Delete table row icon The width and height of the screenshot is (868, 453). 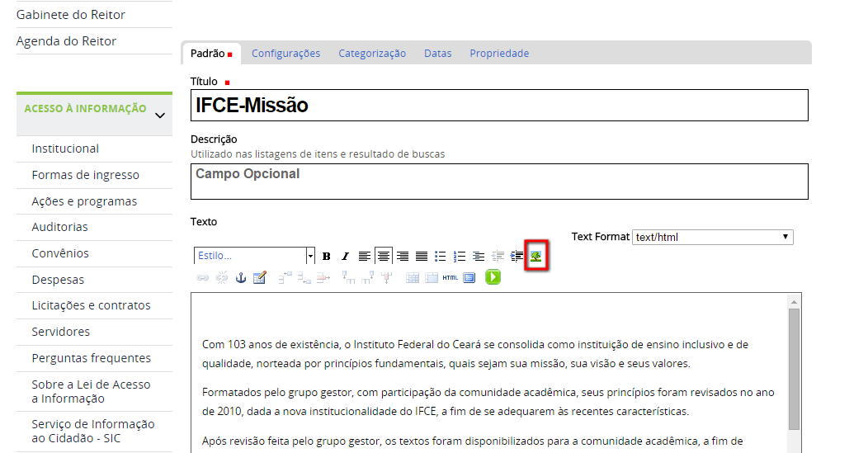(x=323, y=277)
